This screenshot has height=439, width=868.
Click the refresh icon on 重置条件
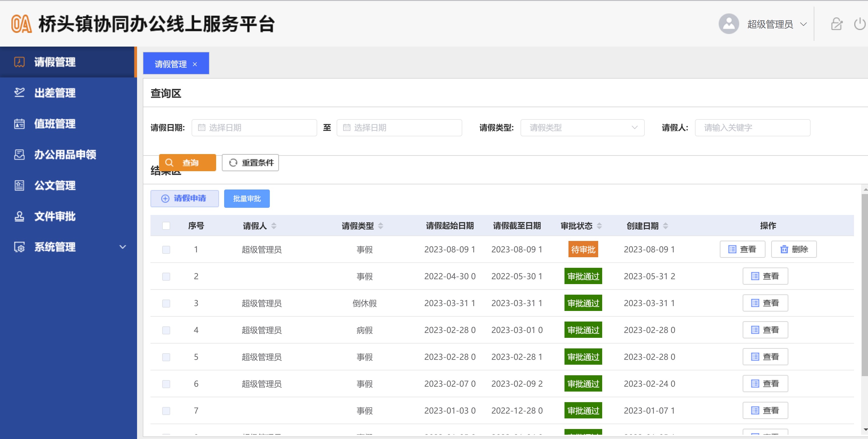233,163
